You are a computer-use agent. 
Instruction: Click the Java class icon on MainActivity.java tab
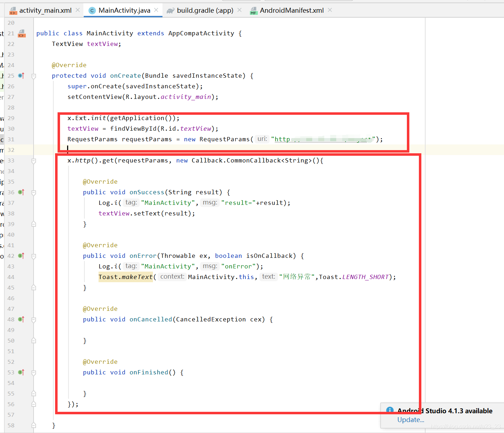pos(92,11)
